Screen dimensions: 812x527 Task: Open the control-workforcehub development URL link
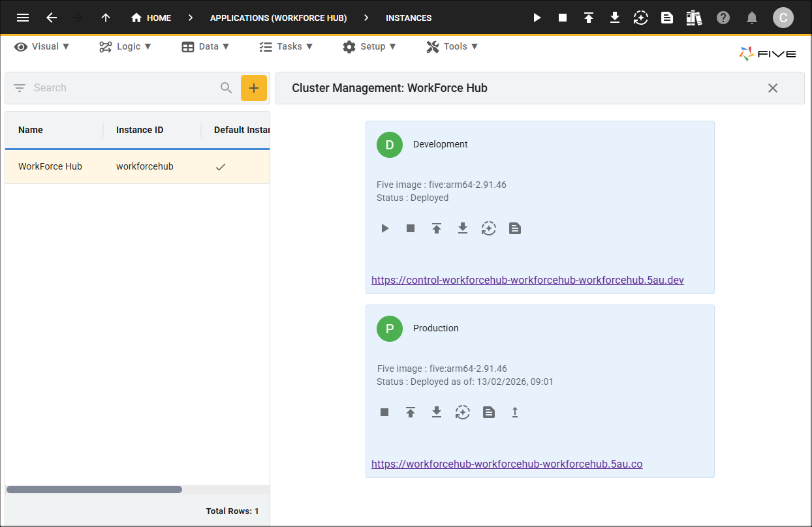coord(527,280)
